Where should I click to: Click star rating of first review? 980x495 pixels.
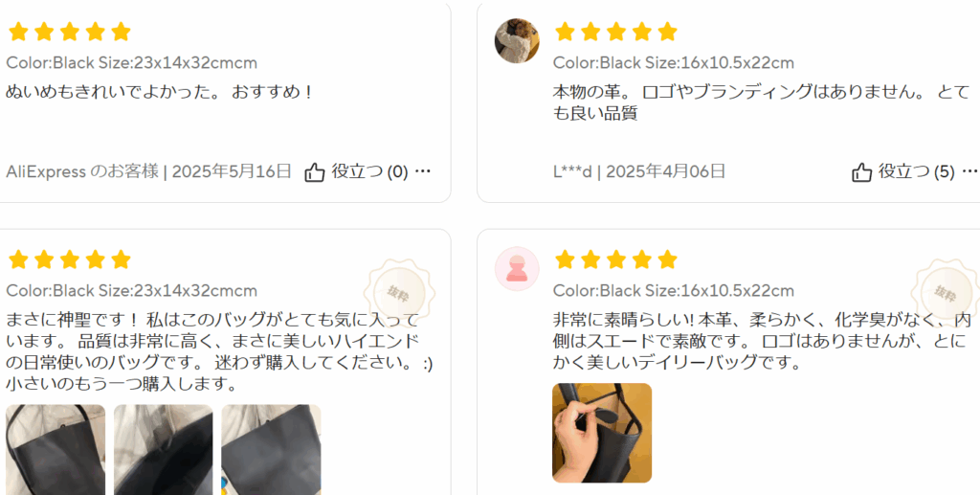coord(69,32)
